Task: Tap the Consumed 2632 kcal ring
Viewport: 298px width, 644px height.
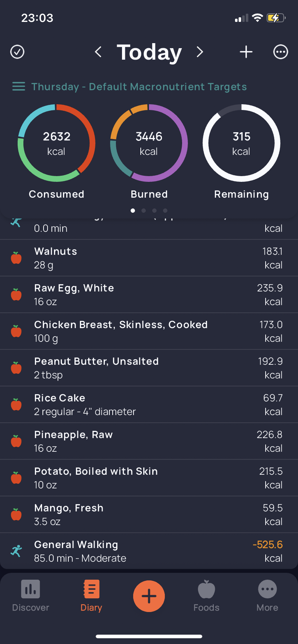Action: pos(57,143)
